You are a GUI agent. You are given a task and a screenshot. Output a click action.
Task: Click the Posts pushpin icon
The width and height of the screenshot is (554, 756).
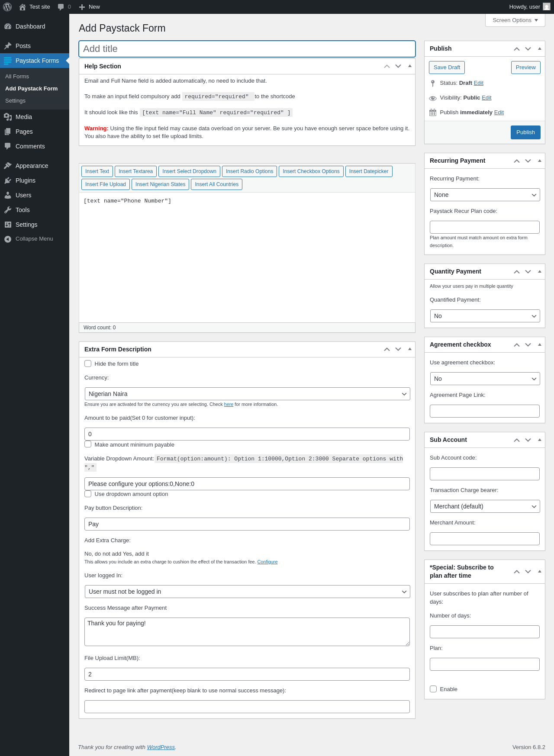pyautogui.click(x=8, y=46)
